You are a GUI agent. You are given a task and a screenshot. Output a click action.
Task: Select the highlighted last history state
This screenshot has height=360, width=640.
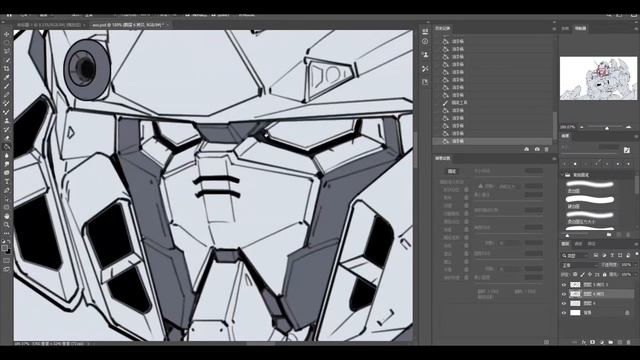click(492, 141)
